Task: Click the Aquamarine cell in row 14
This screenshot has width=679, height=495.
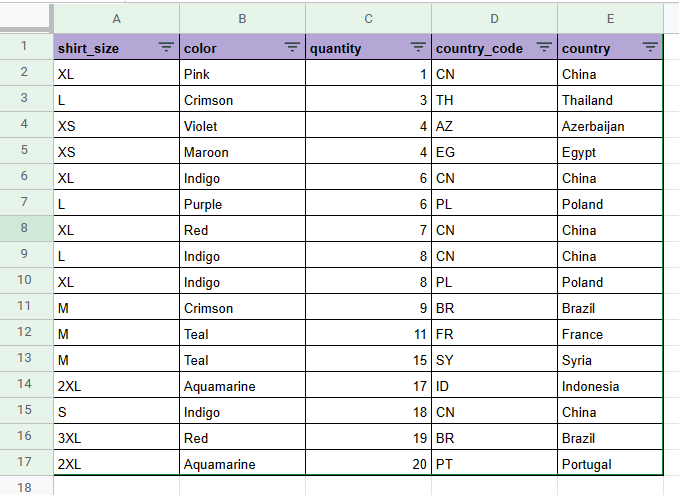Action: 242,385
